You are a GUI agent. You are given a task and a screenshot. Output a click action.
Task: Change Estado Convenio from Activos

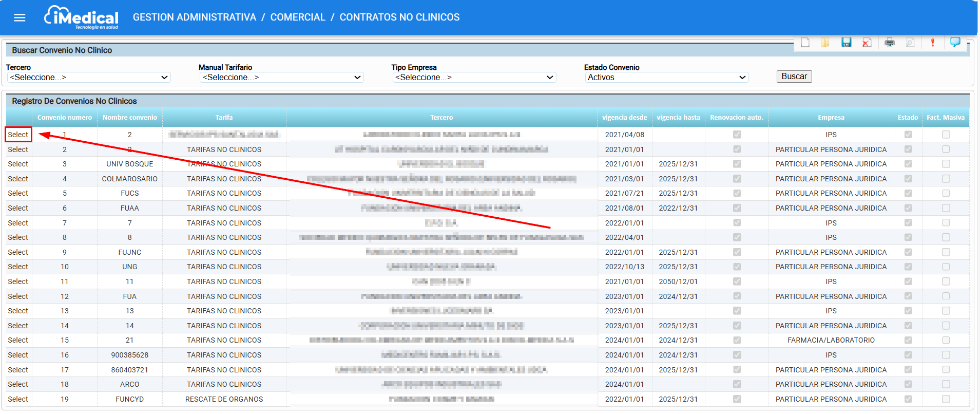pyautogui.click(x=667, y=78)
